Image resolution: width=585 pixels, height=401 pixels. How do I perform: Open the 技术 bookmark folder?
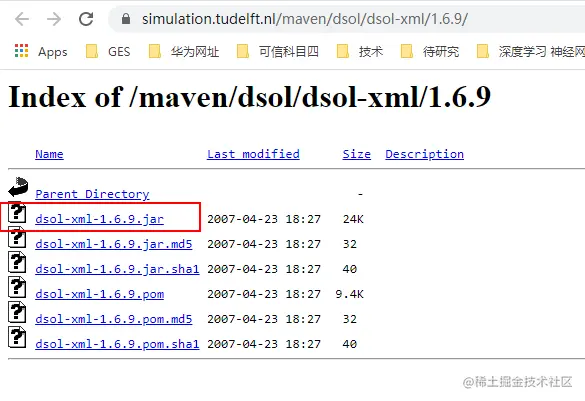(360, 51)
